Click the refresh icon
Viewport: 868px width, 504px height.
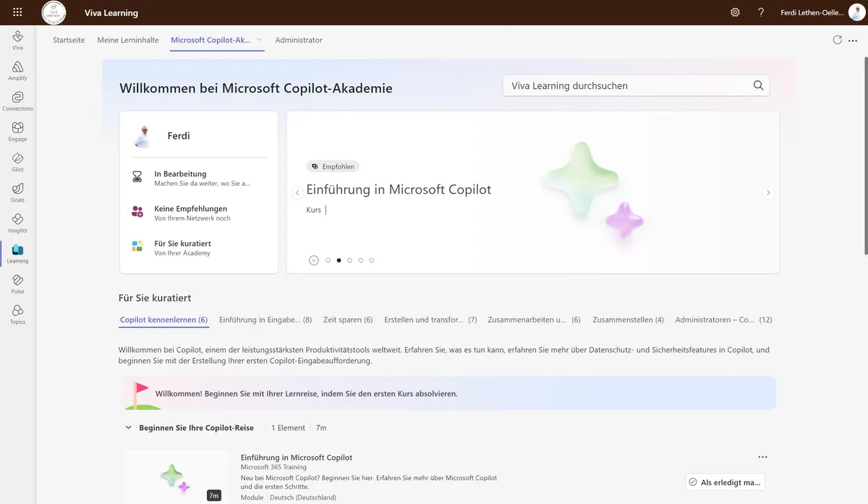pyautogui.click(x=838, y=40)
